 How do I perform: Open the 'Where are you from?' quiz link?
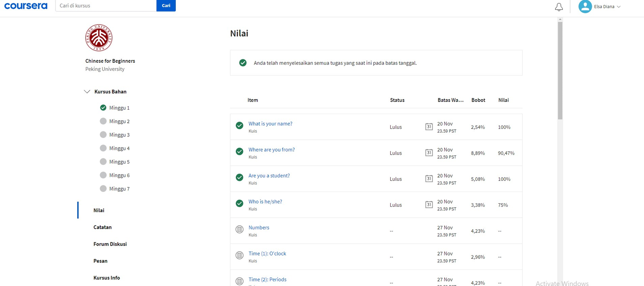point(271,150)
